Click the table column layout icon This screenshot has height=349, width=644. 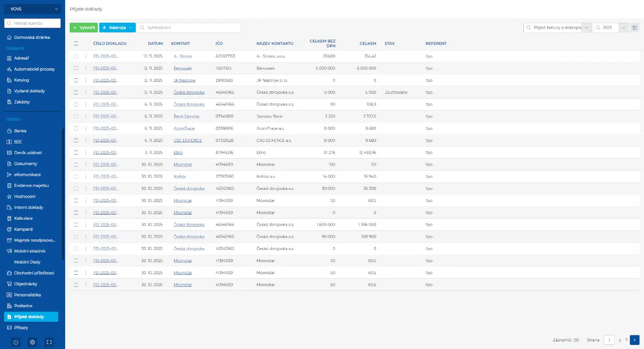pos(635,28)
